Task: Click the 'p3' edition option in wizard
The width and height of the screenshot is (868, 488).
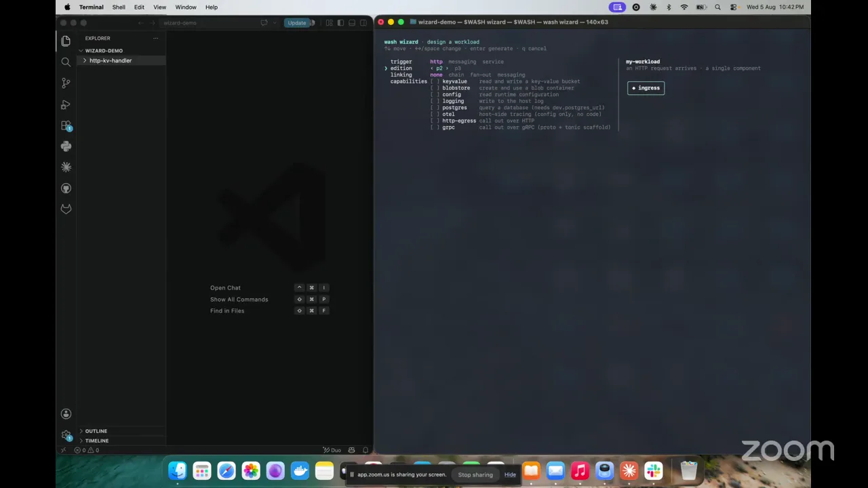Action: coord(458,68)
